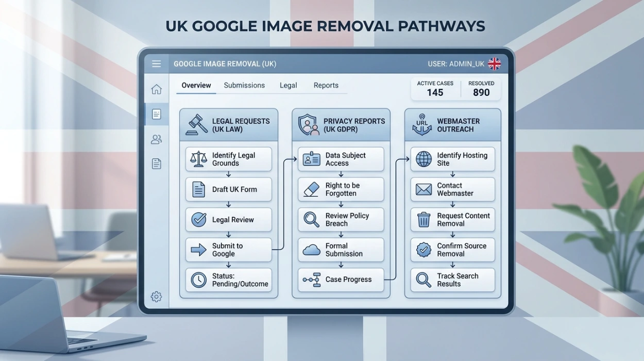Click the Legal Requests (UK Law) header text
This screenshot has height=361, width=644.
tap(241, 125)
